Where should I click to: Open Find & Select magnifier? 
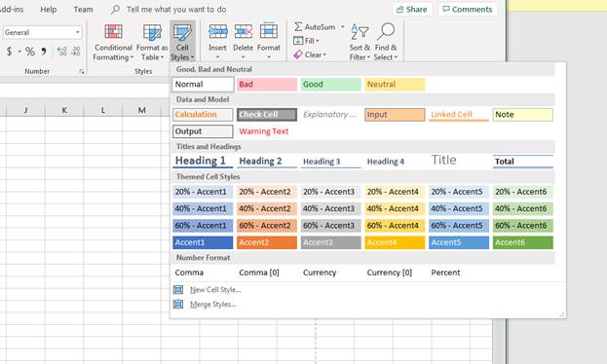[386, 42]
